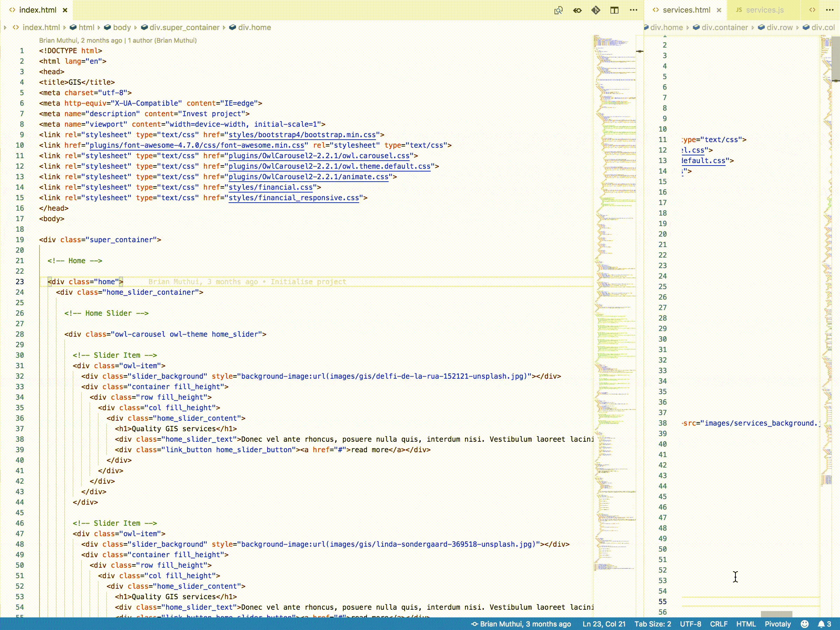
Task: Open styles/financial_responsive.css link
Action: click(x=293, y=198)
